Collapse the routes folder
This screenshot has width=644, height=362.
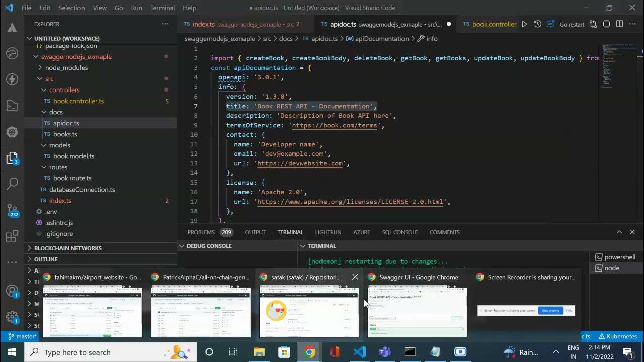point(101,167)
